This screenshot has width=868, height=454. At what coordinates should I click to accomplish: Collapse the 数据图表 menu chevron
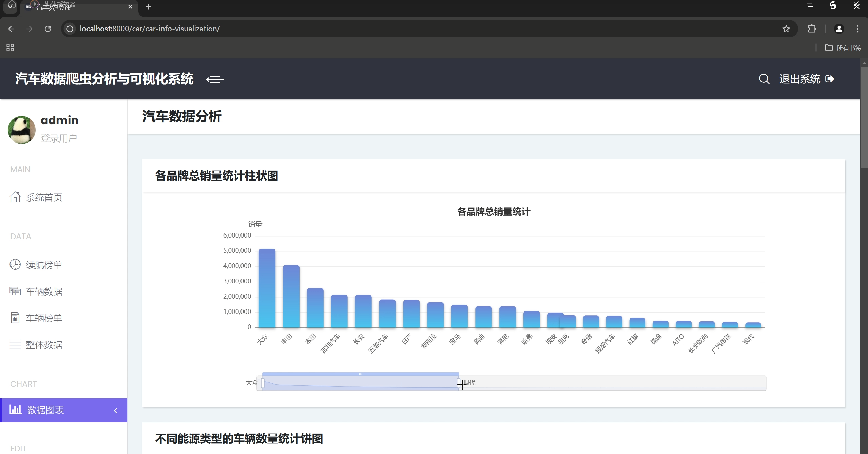pos(116,410)
